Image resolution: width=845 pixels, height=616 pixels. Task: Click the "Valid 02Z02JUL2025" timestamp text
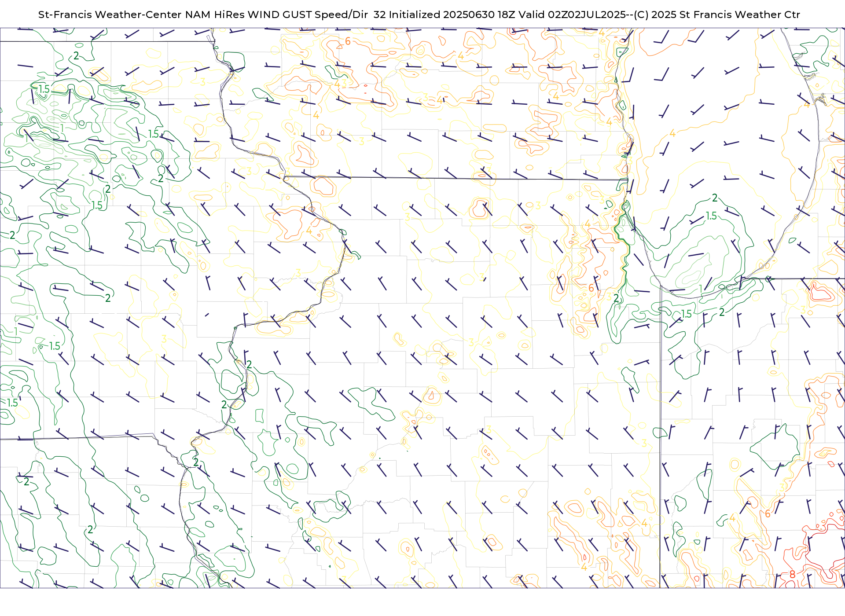(x=572, y=15)
